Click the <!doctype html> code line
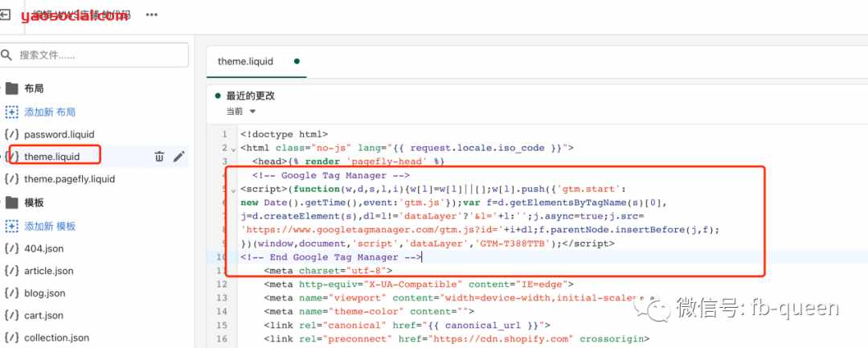The height and width of the screenshot is (348, 868). 284,134
